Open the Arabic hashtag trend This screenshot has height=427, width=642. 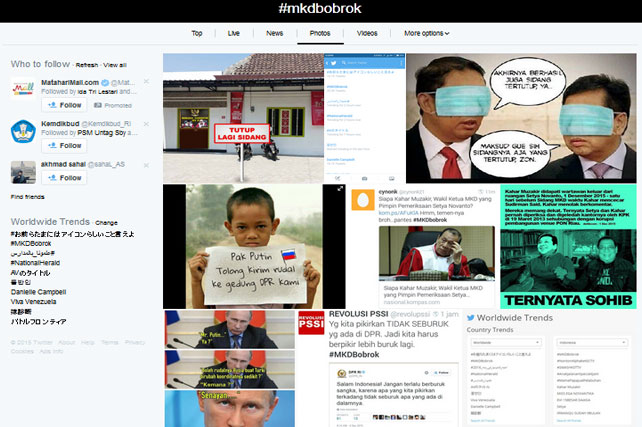33,253
